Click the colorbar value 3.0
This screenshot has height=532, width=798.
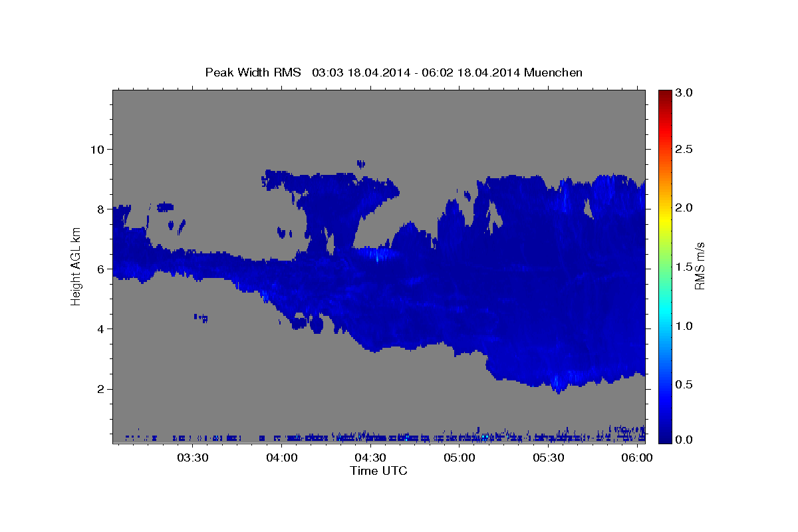coord(685,93)
